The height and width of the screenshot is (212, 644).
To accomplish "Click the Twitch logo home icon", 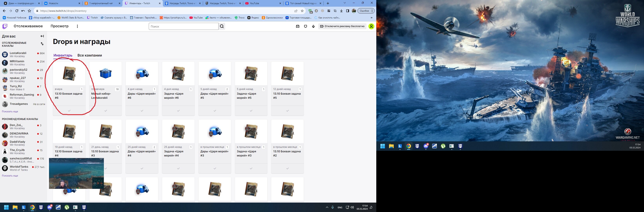I will pyautogui.click(x=5, y=26).
